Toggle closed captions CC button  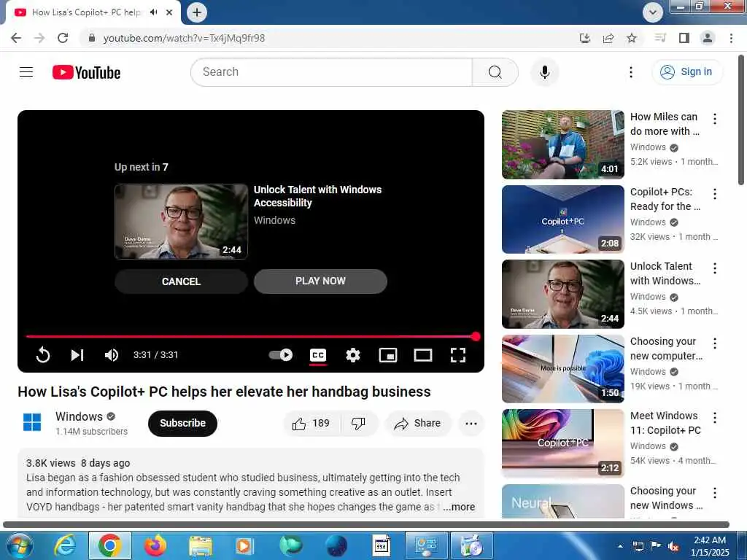318,355
